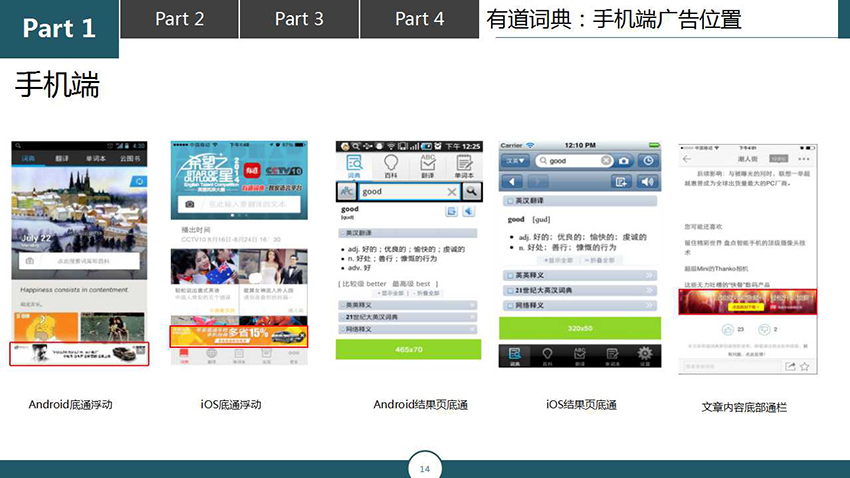Collapse the 英汉翻译 header in Android results
The height and width of the screenshot is (478, 850).
[408, 233]
